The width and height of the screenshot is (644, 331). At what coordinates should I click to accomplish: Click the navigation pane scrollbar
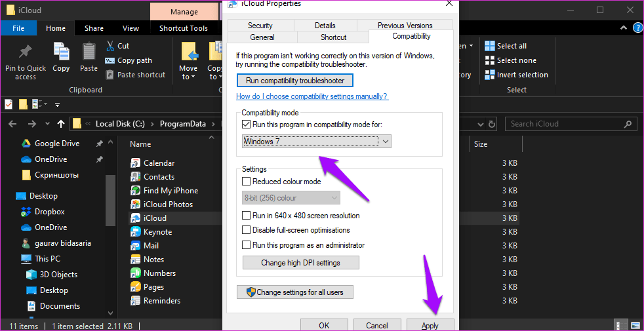click(x=111, y=201)
